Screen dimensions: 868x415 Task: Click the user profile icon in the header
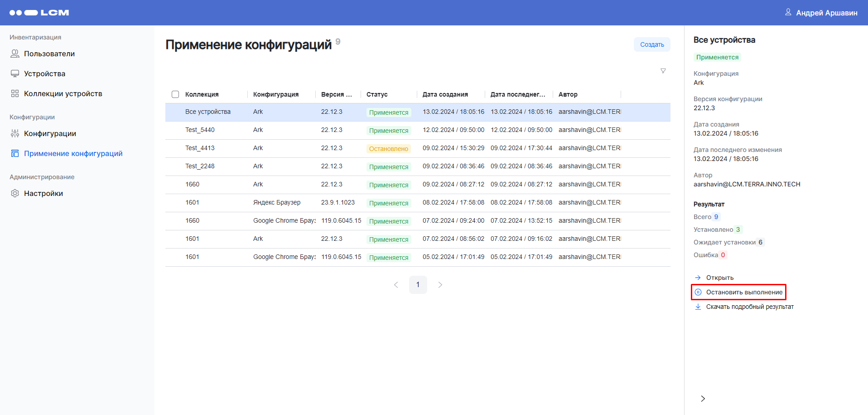(788, 12)
